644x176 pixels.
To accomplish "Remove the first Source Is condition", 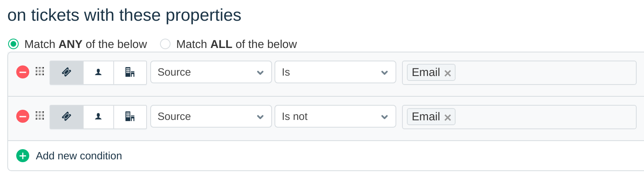I will tap(23, 72).
